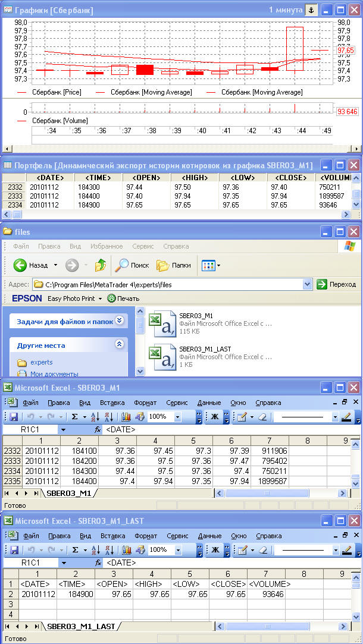The image size is (363, 644).
Task: Open the Мои документы link
Action: tap(54, 374)
